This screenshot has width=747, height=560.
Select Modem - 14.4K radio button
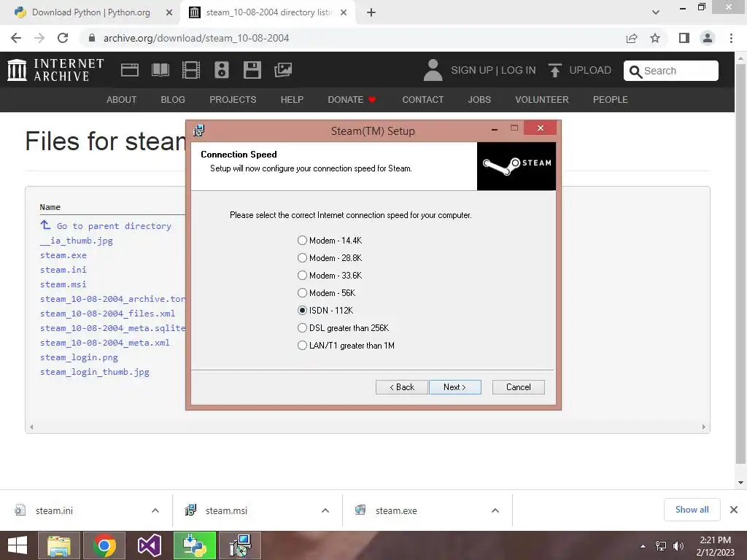tap(302, 241)
